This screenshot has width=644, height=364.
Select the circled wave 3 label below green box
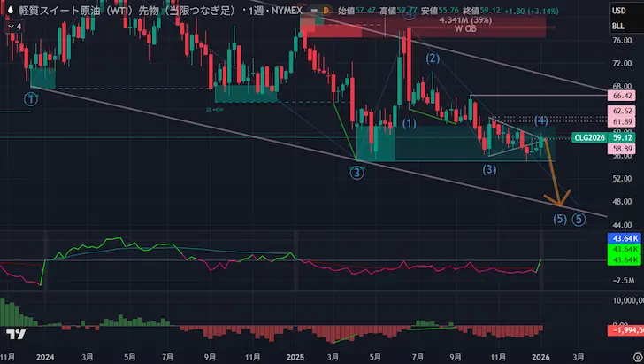(x=356, y=174)
